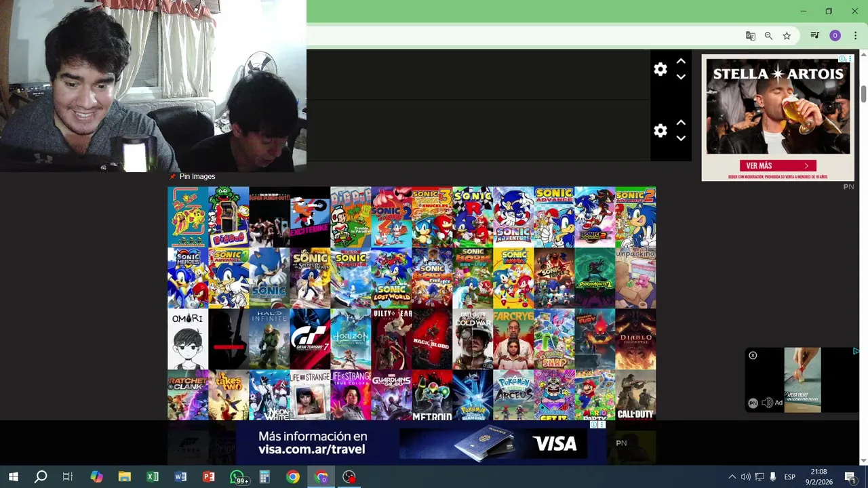Image resolution: width=868 pixels, height=488 pixels.
Task: Select the Far Cry 6 thumbnail
Action: click(513, 339)
